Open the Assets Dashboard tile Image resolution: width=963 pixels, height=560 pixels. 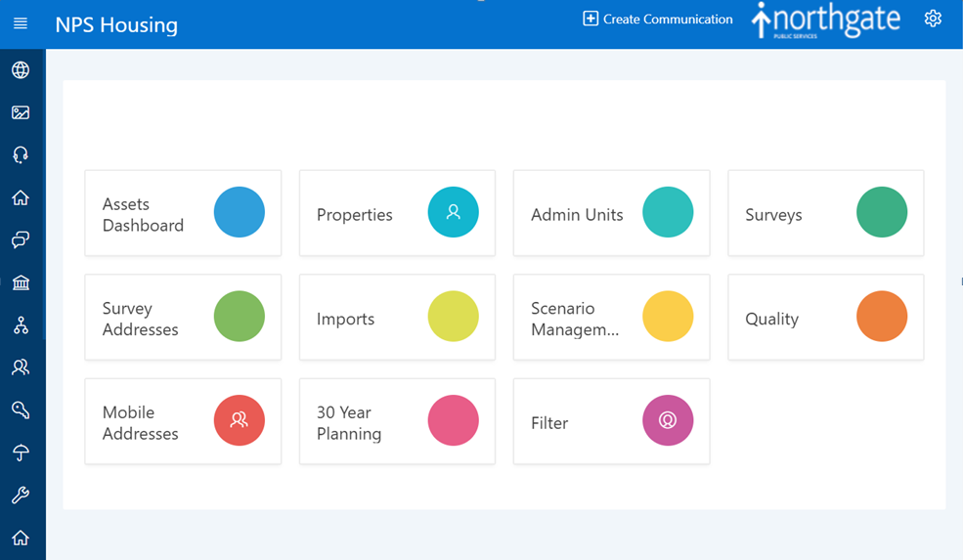[183, 213]
